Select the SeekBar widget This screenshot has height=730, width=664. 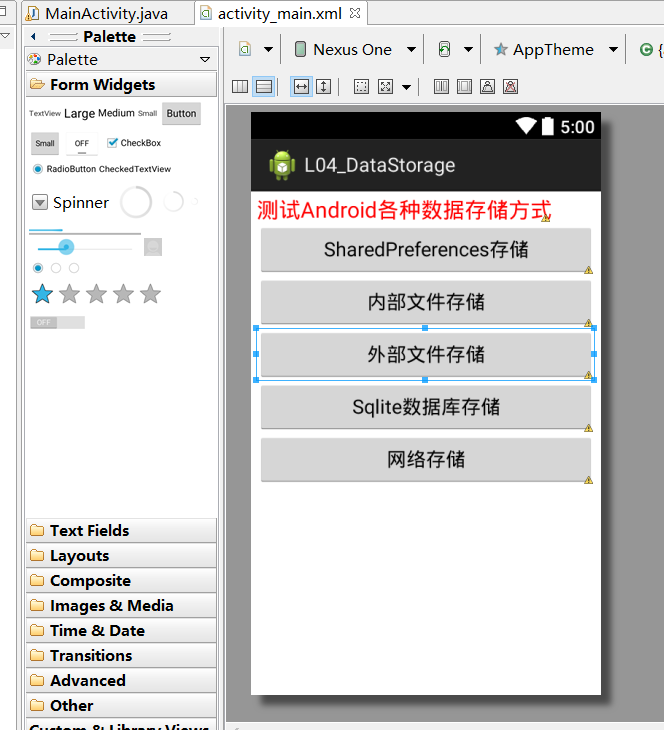(84, 247)
